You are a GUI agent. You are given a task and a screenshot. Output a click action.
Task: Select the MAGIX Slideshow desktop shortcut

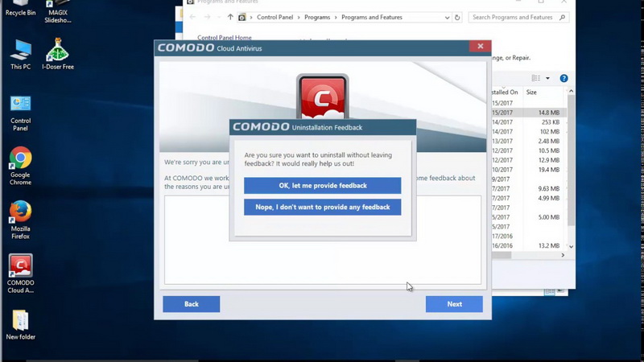click(57, 12)
